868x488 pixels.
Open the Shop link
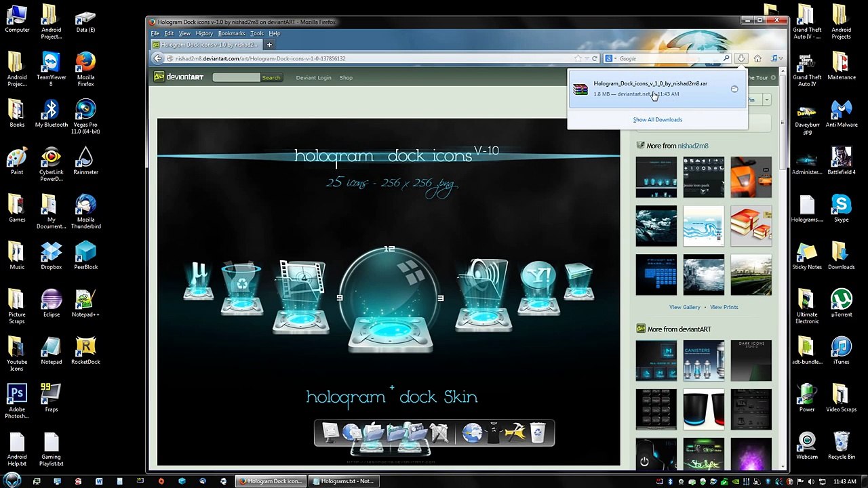tap(346, 78)
